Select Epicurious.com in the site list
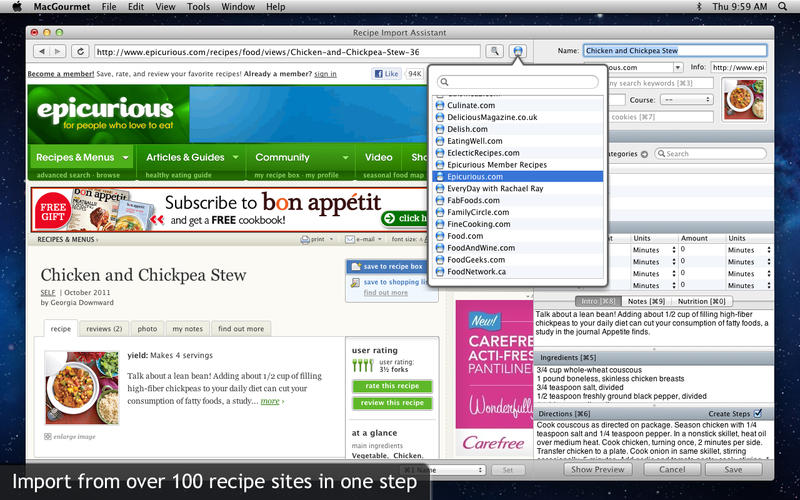This screenshot has height=500, width=800. [x=518, y=177]
